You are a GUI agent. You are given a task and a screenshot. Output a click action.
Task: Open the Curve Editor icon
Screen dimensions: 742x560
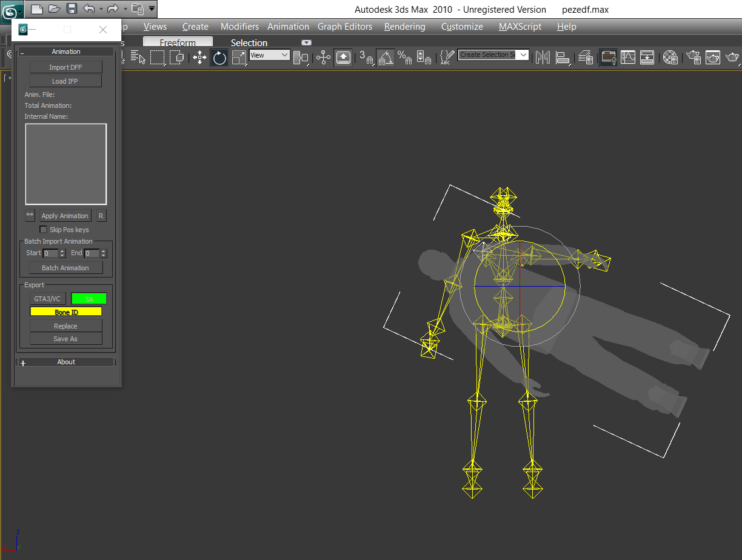point(627,58)
